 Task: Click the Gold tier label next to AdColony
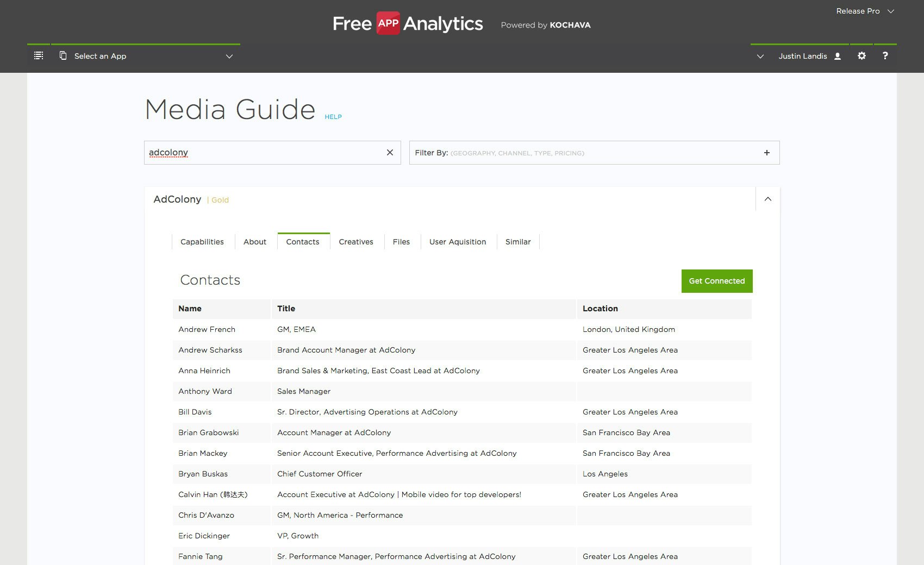220,200
